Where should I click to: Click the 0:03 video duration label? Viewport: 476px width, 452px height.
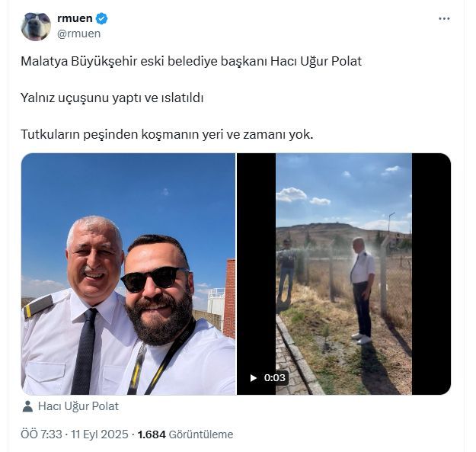point(274,378)
